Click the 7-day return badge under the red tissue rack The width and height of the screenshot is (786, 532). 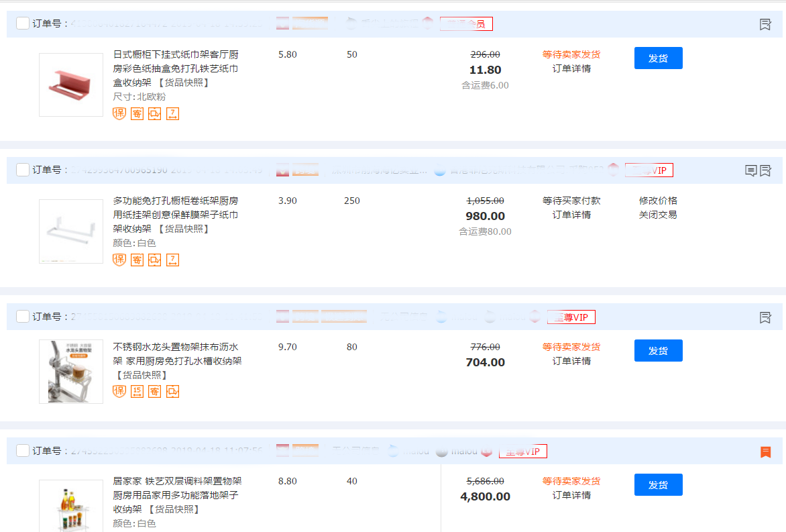172,113
